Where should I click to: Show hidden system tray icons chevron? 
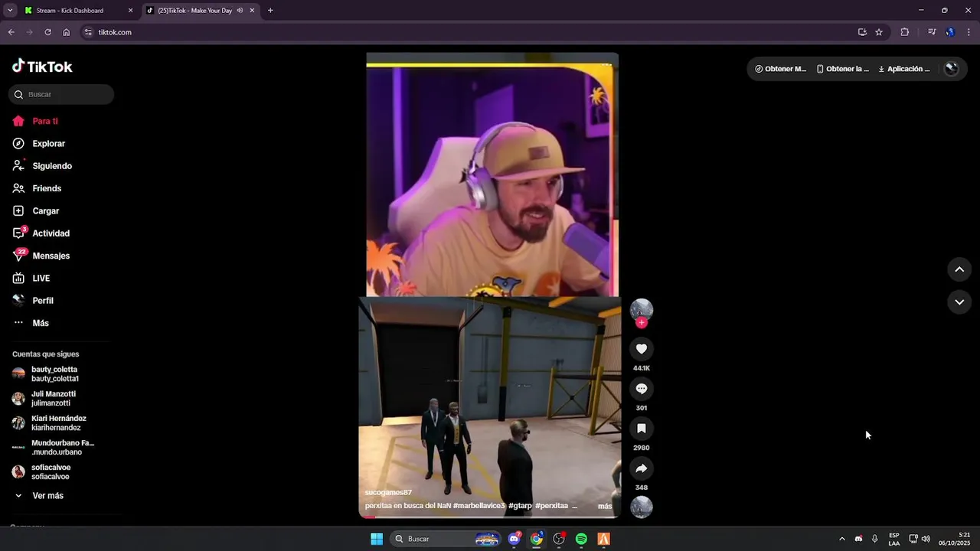[842, 539]
